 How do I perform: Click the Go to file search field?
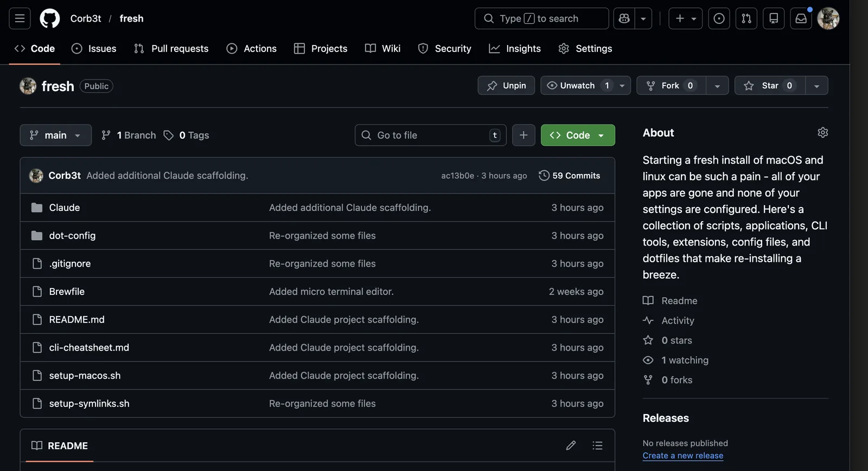pyautogui.click(x=431, y=136)
